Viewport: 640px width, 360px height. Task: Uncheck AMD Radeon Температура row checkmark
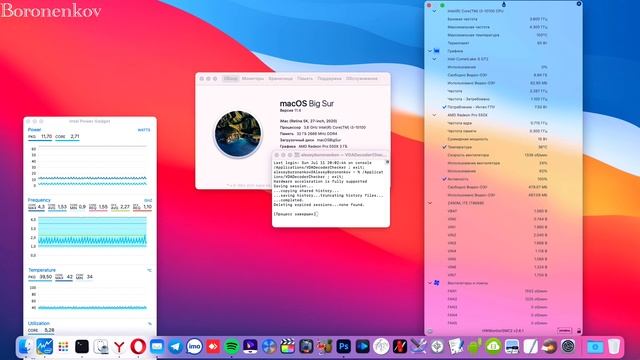point(444,147)
